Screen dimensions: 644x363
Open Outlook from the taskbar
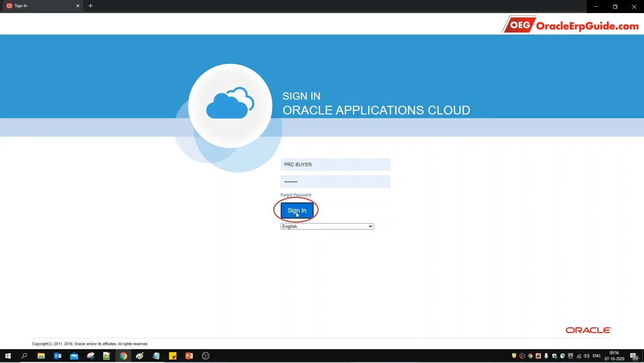[58, 356]
